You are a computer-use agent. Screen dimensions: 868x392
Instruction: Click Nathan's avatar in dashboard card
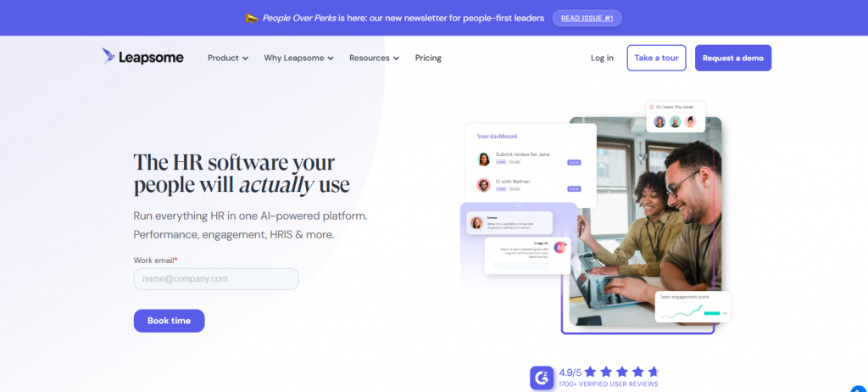[x=483, y=185]
